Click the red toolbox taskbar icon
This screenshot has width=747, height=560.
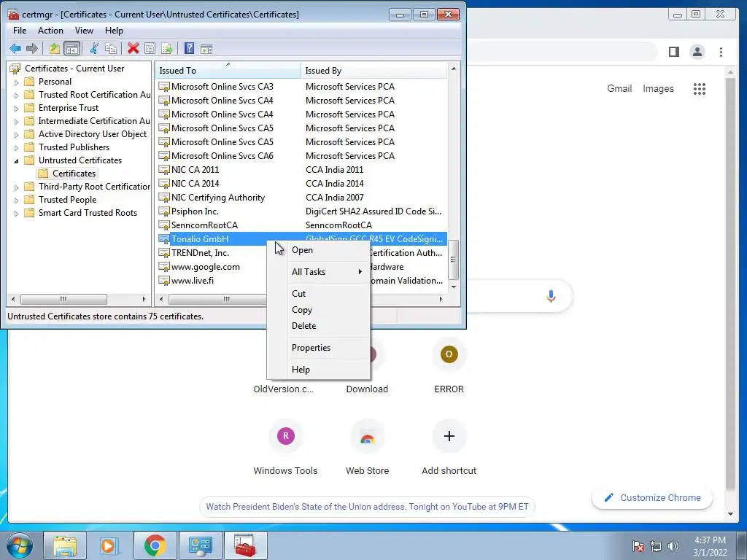coord(245,545)
